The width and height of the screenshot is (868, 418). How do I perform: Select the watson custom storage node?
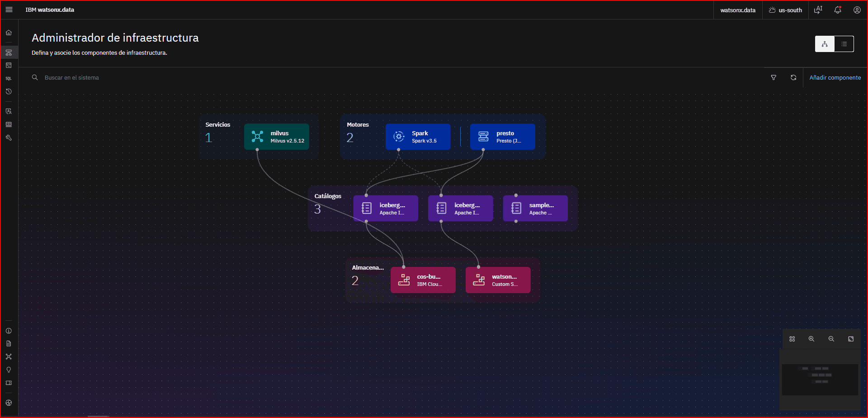pyautogui.click(x=498, y=280)
